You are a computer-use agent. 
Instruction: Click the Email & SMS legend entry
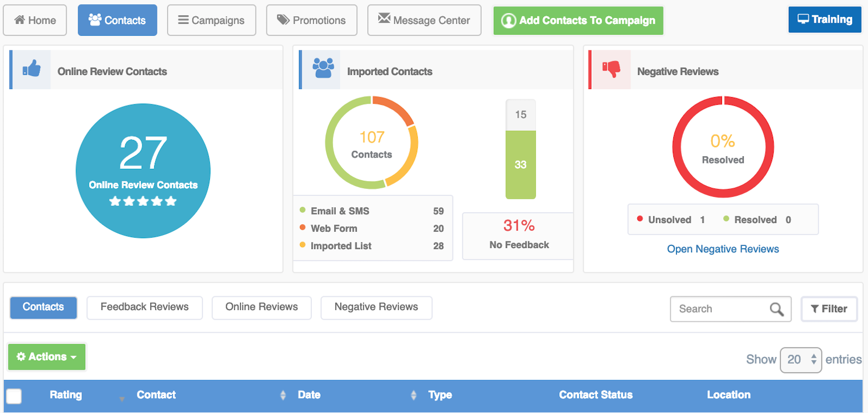(372, 211)
